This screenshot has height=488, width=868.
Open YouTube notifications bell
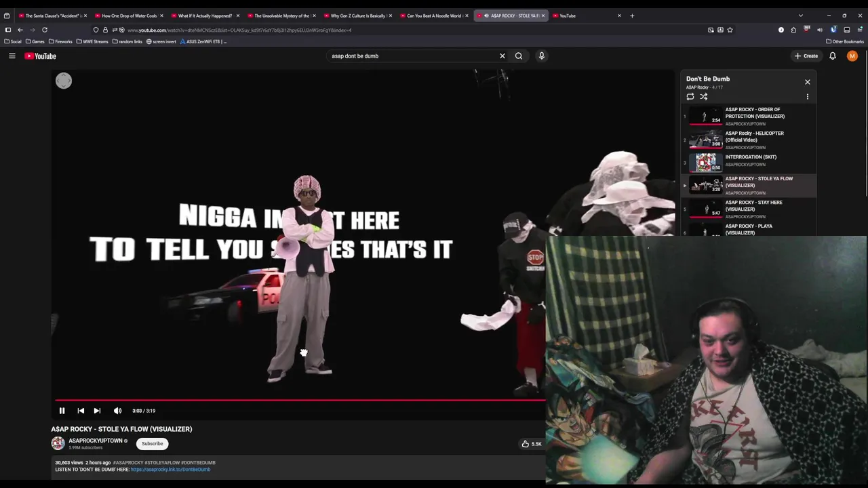point(833,56)
